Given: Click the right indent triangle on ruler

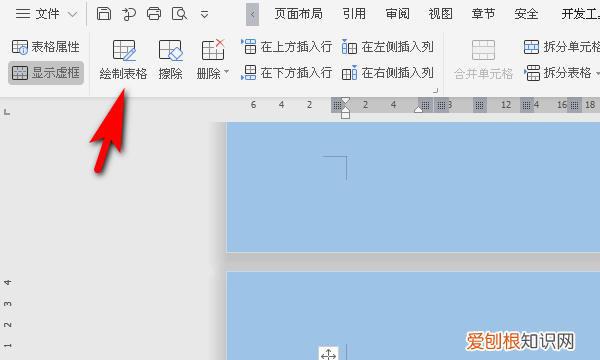Looking at the screenshot, I should (x=418, y=109).
